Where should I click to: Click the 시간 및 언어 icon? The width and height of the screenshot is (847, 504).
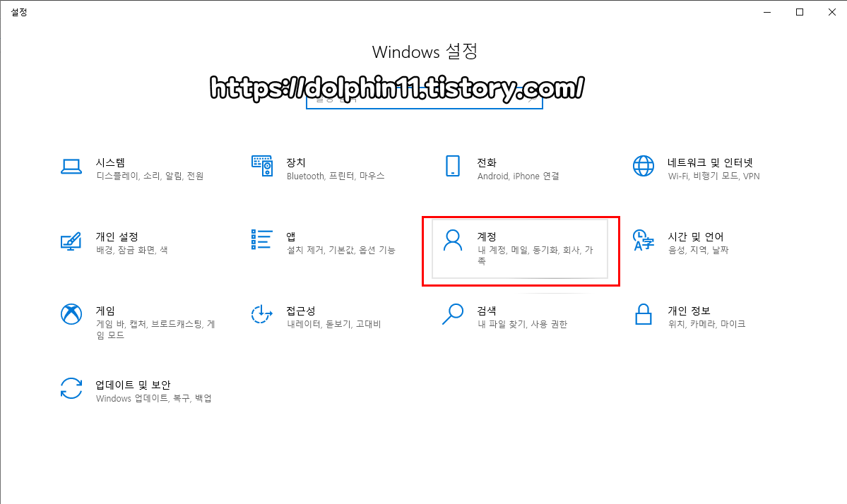(644, 241)
